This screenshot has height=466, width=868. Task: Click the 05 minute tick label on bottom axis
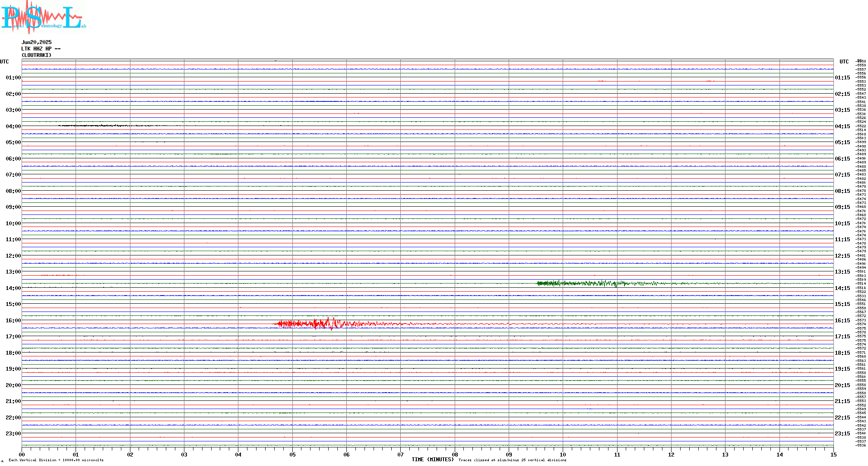[292, 455]
